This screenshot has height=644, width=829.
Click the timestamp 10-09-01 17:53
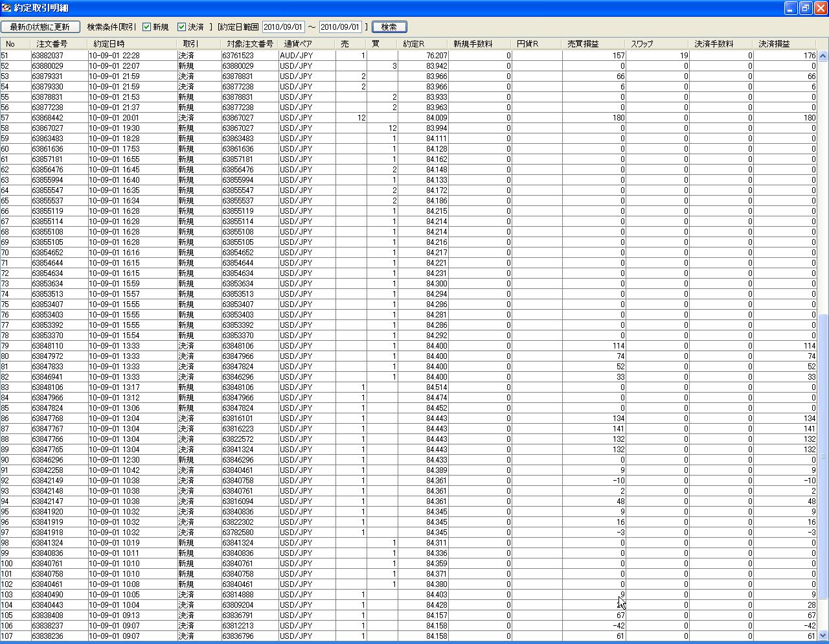click(114, 149)
